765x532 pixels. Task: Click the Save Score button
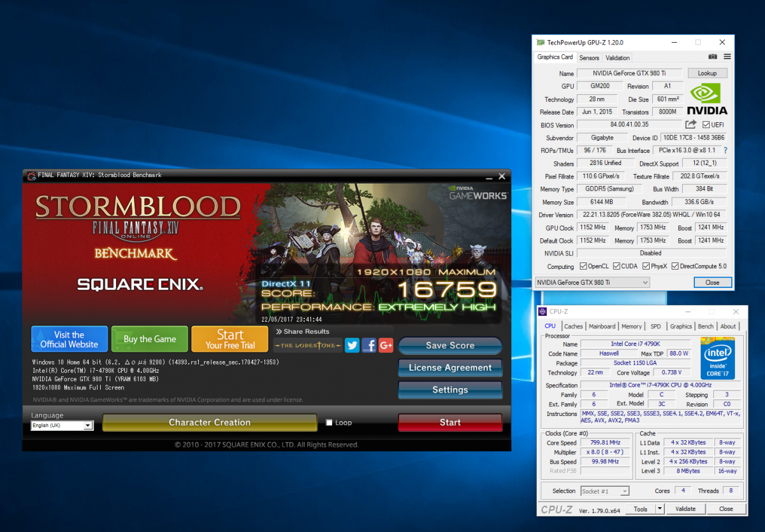click(450, 345)
